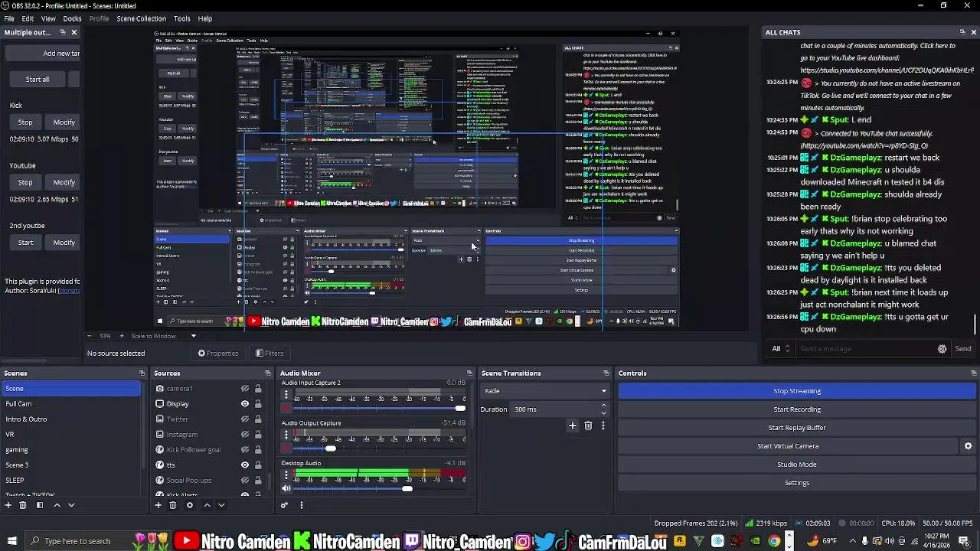Open scene filters icon in Scenes toolbar

click(x=40, y=505)
